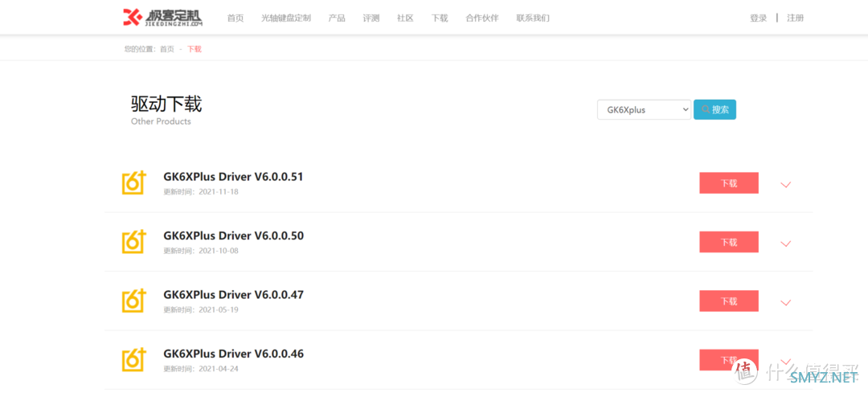Click the V6.0.0.47 driver product icon
Image resolution: width=868 pixels, height=393 pixels.
pyautogui.click(x=133, y=301)
